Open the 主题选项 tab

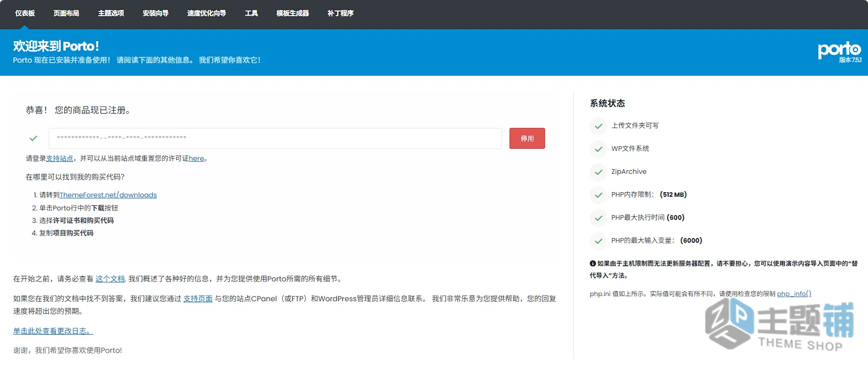111,14
